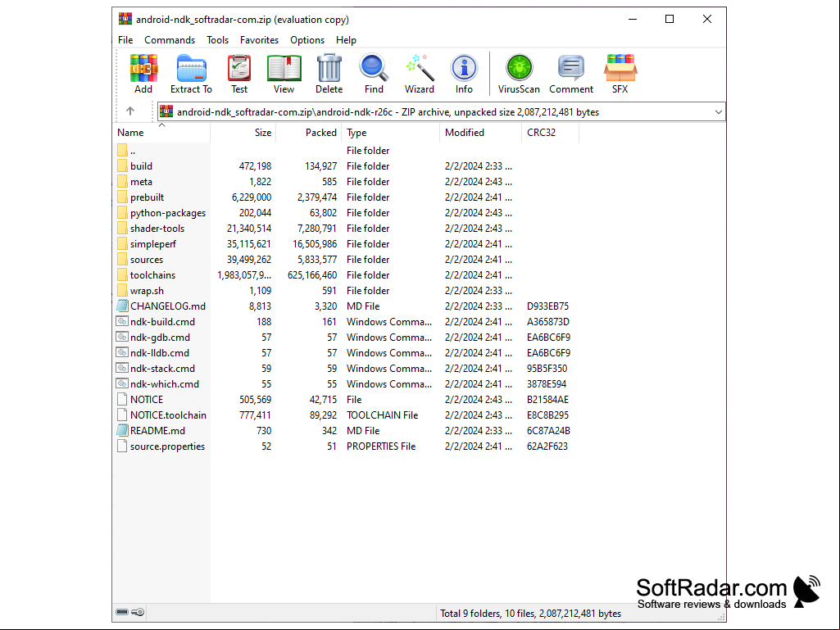Screen dimensions: 840x630
Task: Click the disk drive icon in status bar
Action: click(122, 612)
